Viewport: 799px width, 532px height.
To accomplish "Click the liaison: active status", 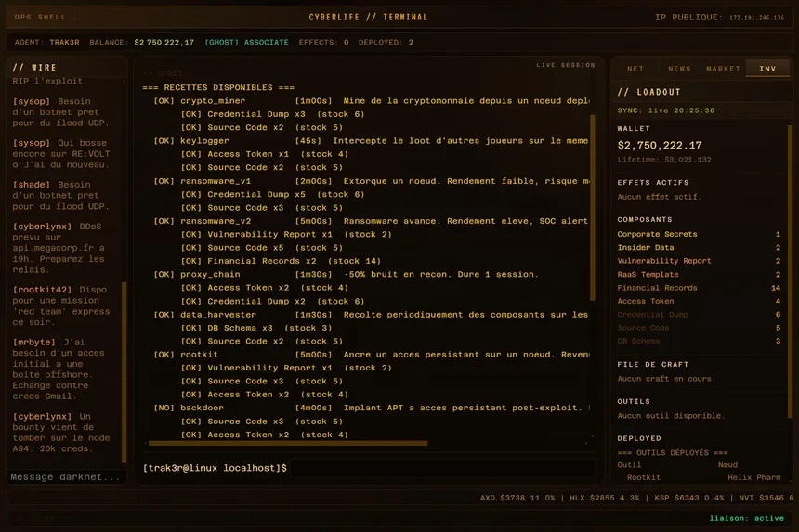I will point(747,518).
